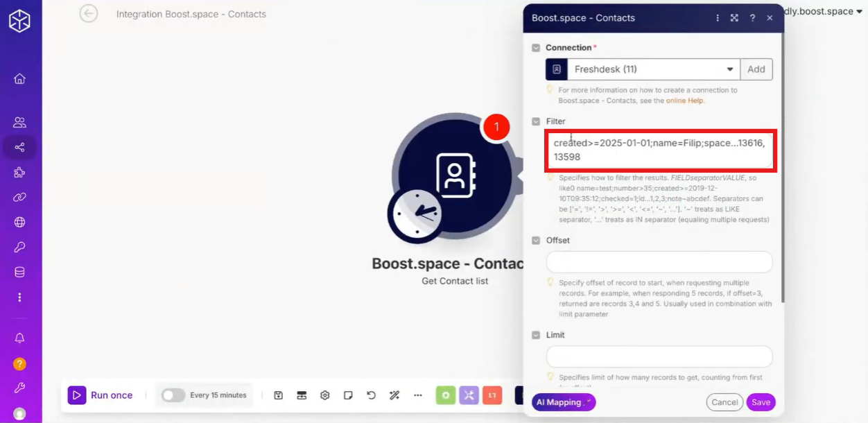Screen dimensions: 868x423
Task: Enable the Every 15 minutes schedule switch
Action: click(173, 395)
